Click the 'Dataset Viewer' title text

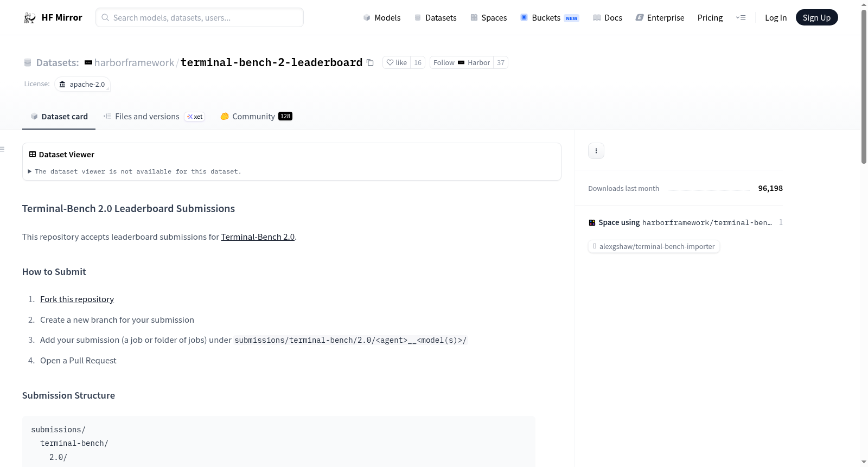pos(67,155)
